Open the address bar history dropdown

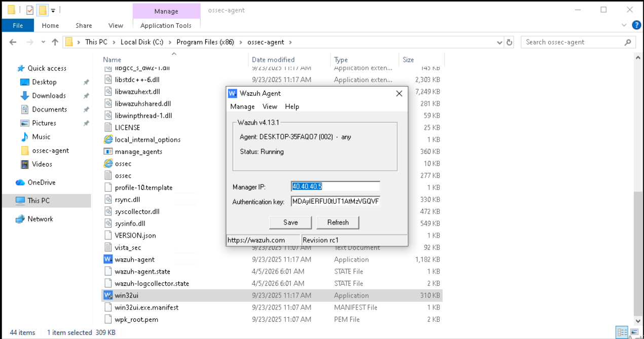(x=499, y=43)
